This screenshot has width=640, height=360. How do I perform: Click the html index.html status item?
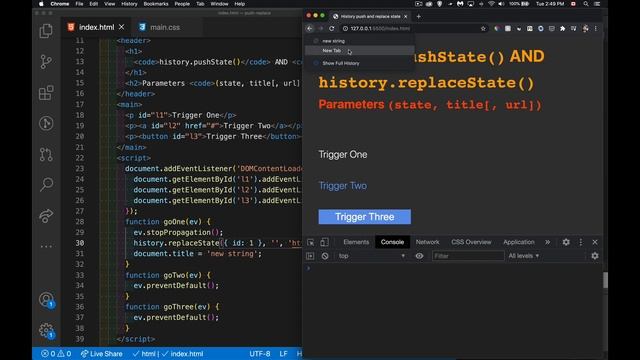[x=168, y=354]
